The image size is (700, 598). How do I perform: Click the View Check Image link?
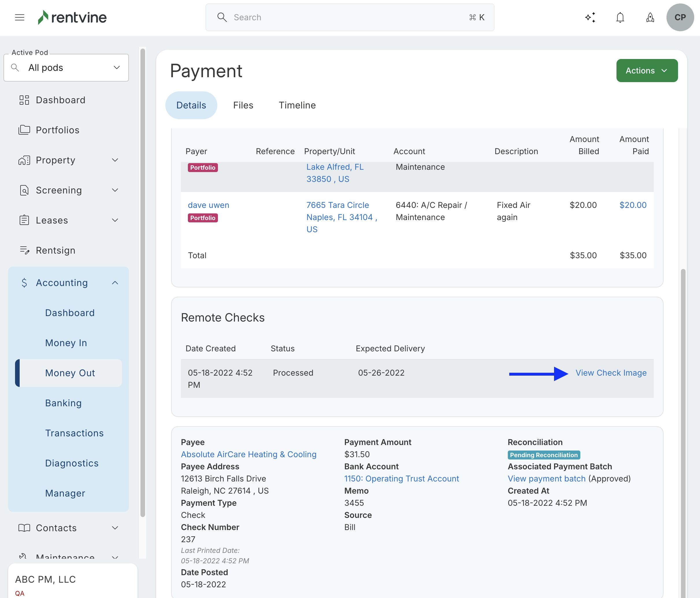(611, 373)
